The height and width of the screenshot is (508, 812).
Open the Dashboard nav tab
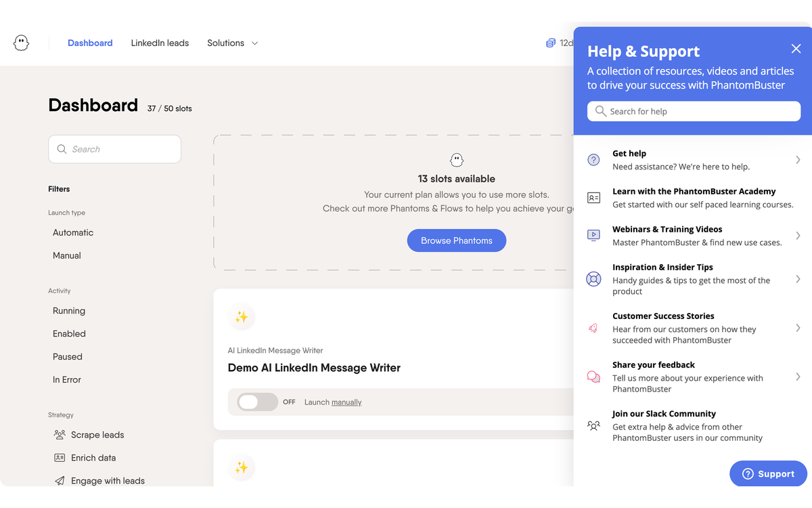click(90, 43)
